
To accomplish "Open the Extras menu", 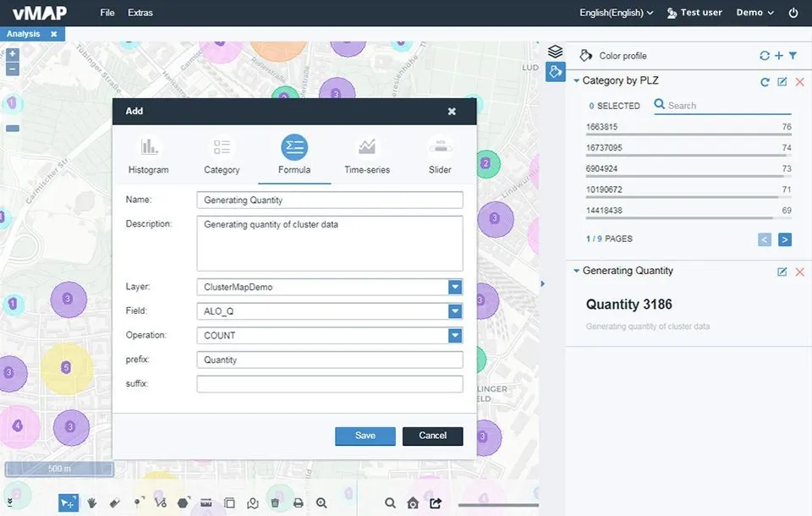I will pos(140,13).
